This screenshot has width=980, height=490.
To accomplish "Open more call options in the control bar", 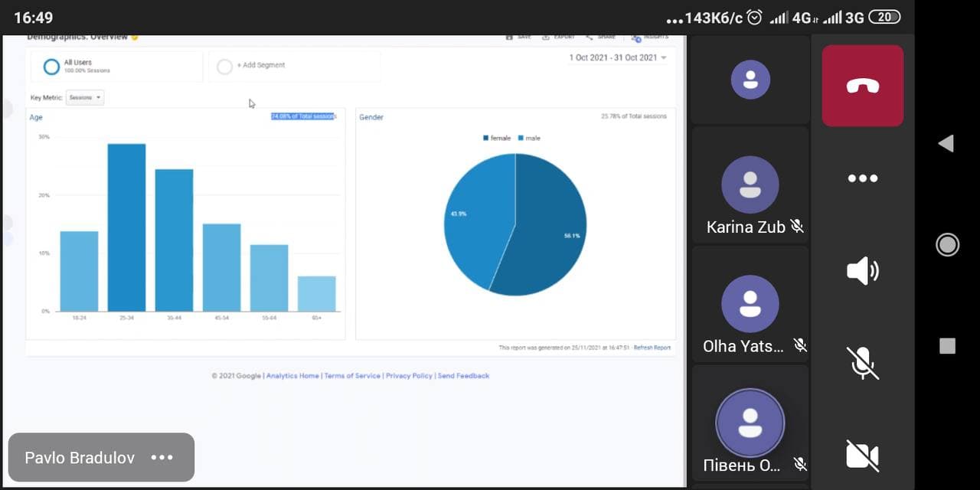I will [862, 178].
